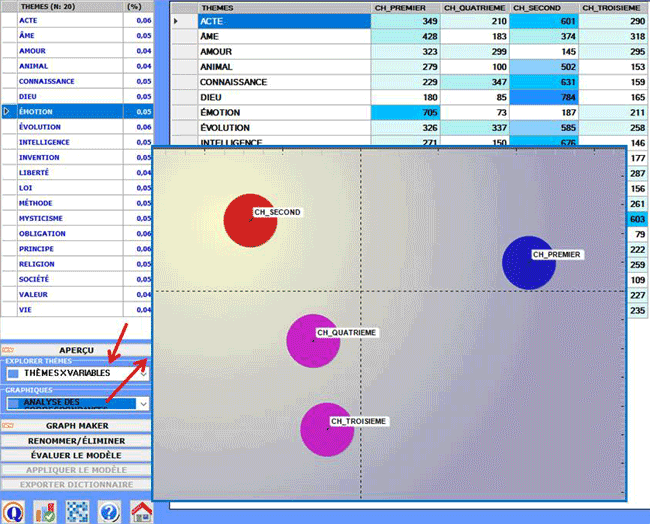
Task: Open help with the question mark icon
Action: (109, 510)
